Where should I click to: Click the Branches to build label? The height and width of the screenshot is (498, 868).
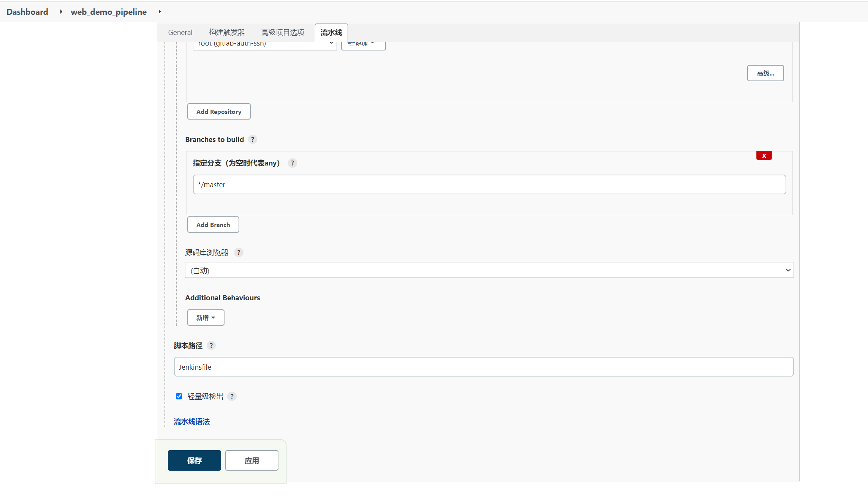pyautogui.click(x=215, y=139)
